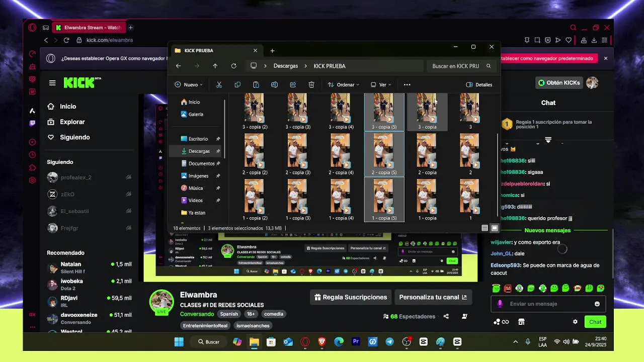Click the Copy icon in Explorer toolbar
The width and height of the screenshot is (644, 362).
[237, 84]
